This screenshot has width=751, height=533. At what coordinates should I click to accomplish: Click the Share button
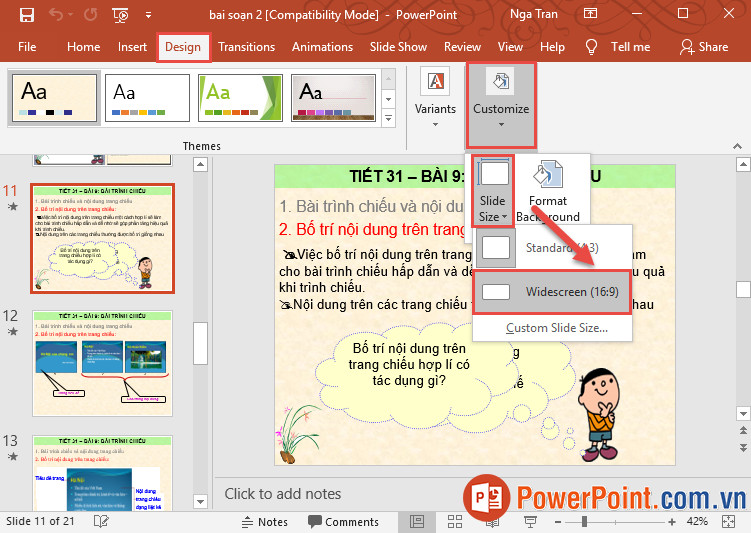point(704,47)
